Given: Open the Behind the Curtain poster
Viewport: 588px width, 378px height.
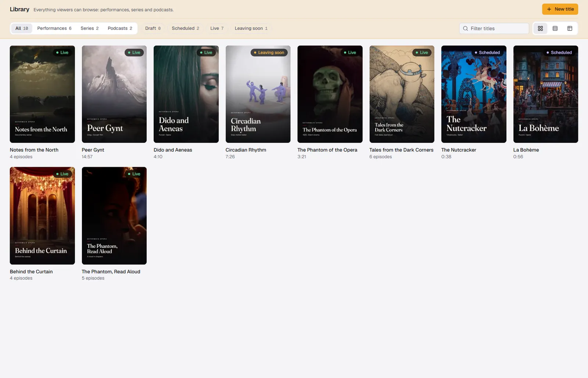Looking at the screenshot, I should [x=42, y=216].
